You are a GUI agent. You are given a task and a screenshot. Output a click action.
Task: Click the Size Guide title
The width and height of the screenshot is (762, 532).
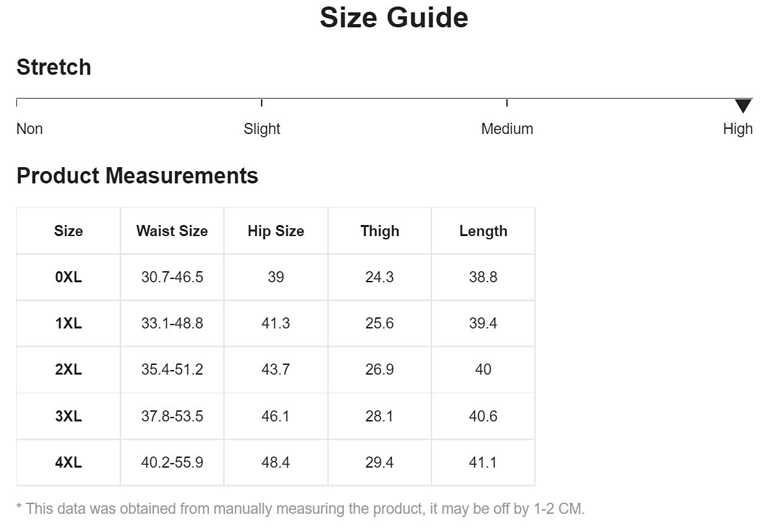pos(394,18)
